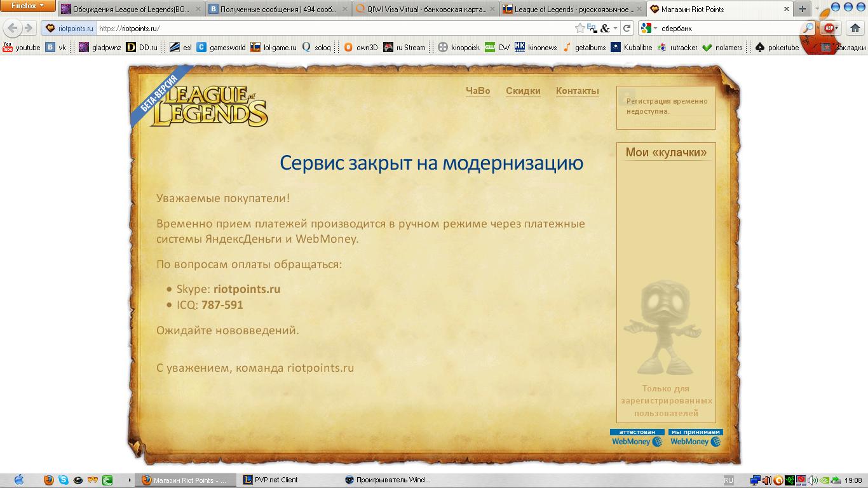Viewport: 868px width, 488px height.
Task: Toggle the RU keyboard language indicator
Action: click(x=728, y=480)
